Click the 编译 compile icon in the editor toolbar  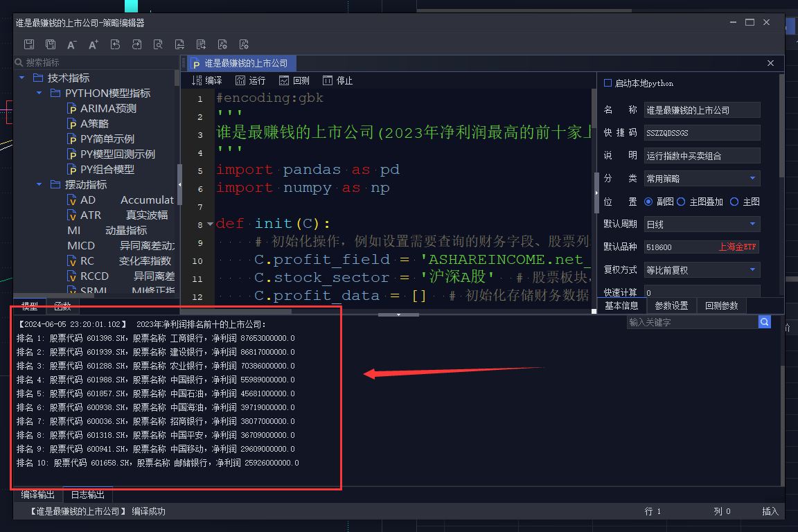[197, 80]
